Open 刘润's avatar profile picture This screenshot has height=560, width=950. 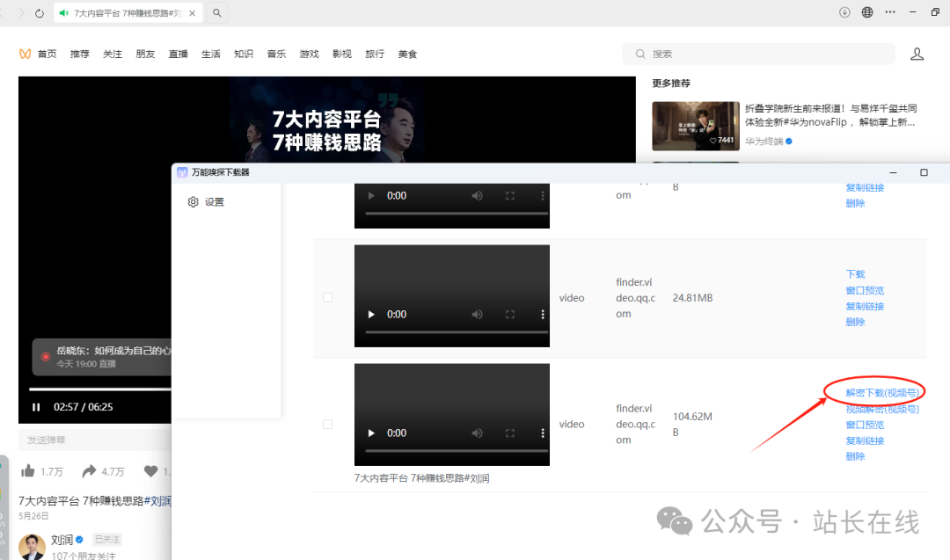tap(33, 546)
